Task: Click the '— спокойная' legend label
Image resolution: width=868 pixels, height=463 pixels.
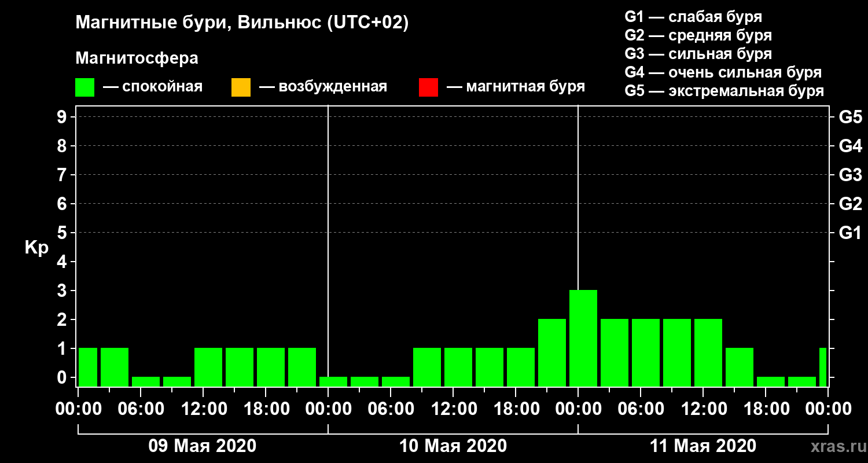Action: pyautogui.click(x=153, y=87)
